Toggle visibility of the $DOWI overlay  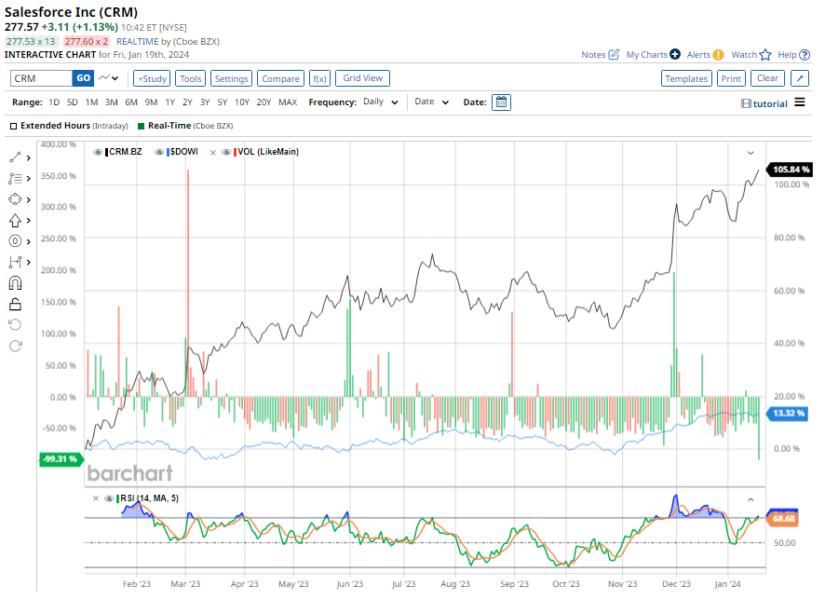coord(158,152)
